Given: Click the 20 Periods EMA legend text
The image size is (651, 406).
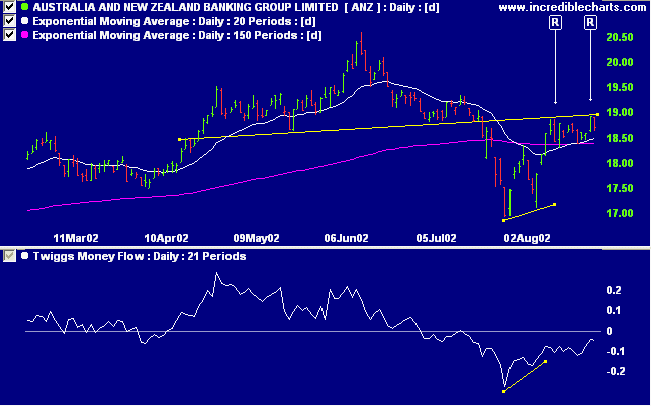Looking at the screenshot, I should click(174, 21).
